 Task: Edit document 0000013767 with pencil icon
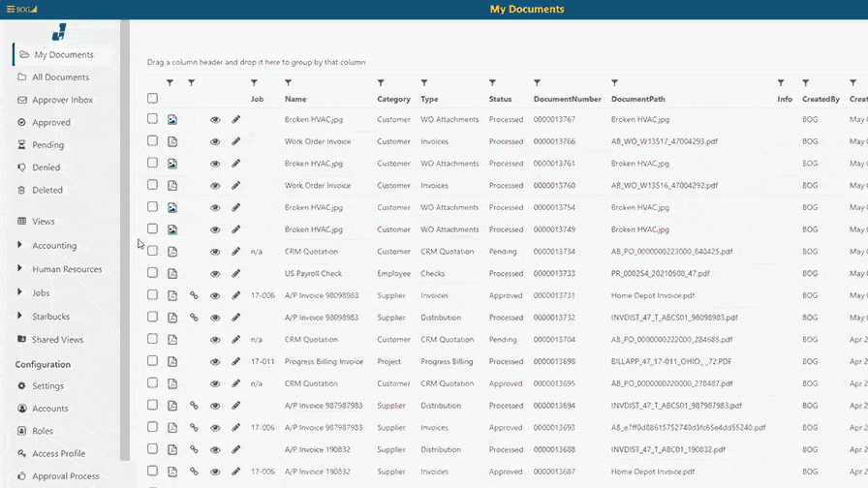[235, 119]
